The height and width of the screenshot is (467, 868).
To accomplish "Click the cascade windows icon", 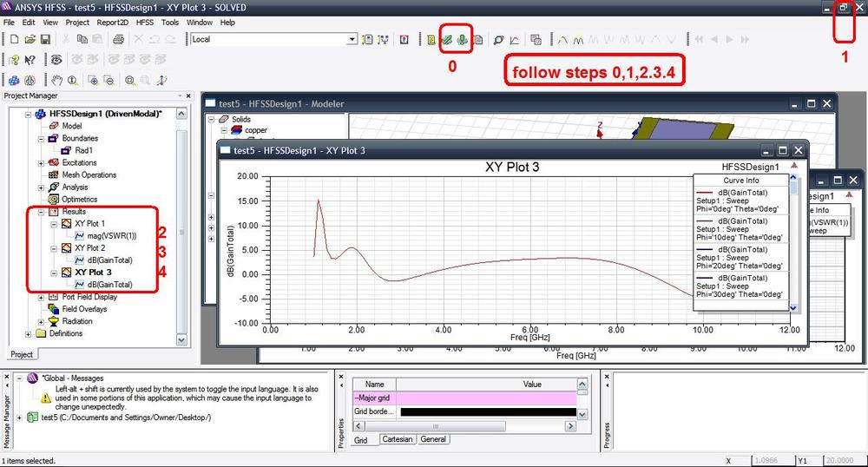I will [x=536, y=40].
